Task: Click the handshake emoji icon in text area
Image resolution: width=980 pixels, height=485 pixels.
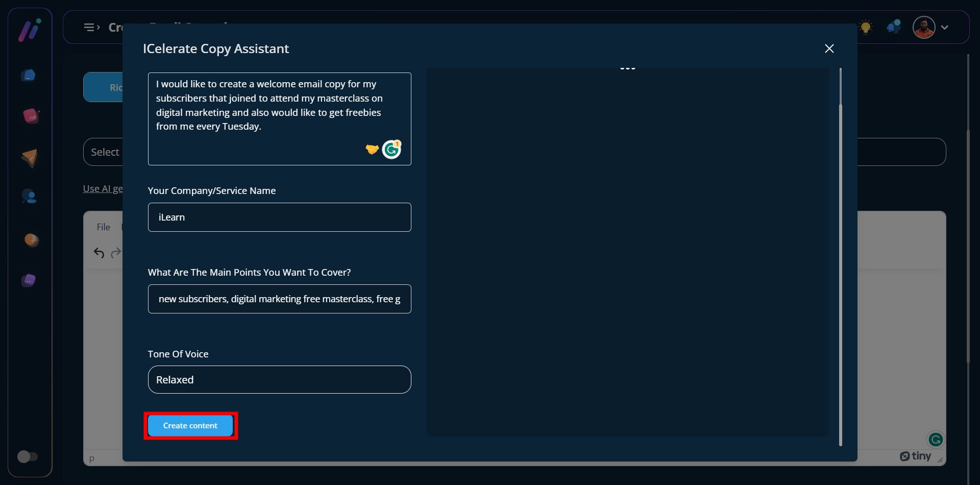Action: pyautogui.click(x=372, y=149)
